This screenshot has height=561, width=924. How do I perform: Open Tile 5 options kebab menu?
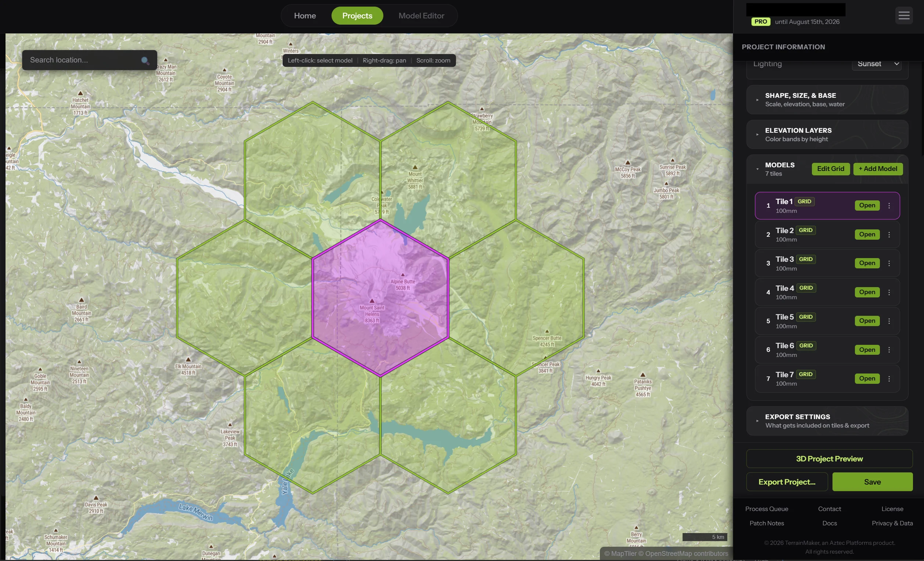pyautogui.click(x=889, y=321)
